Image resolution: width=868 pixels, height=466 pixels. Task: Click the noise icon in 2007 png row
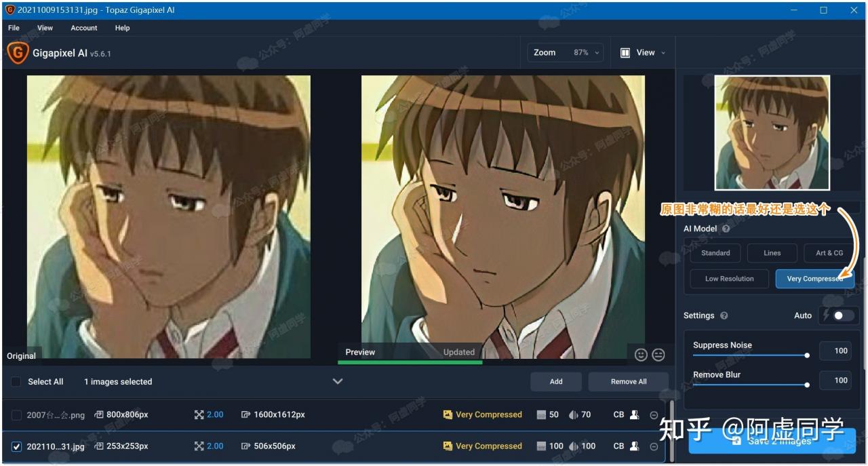541,414
